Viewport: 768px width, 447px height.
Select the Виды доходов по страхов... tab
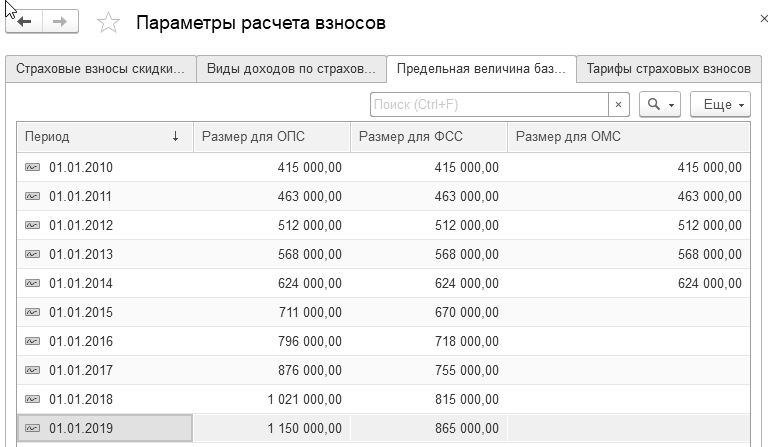pos(290,69)
